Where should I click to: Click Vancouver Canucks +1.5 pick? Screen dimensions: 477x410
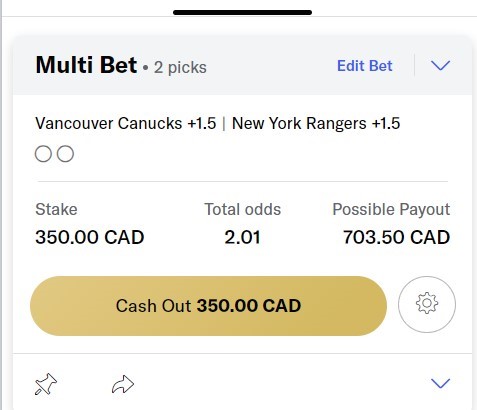point(126,123)
